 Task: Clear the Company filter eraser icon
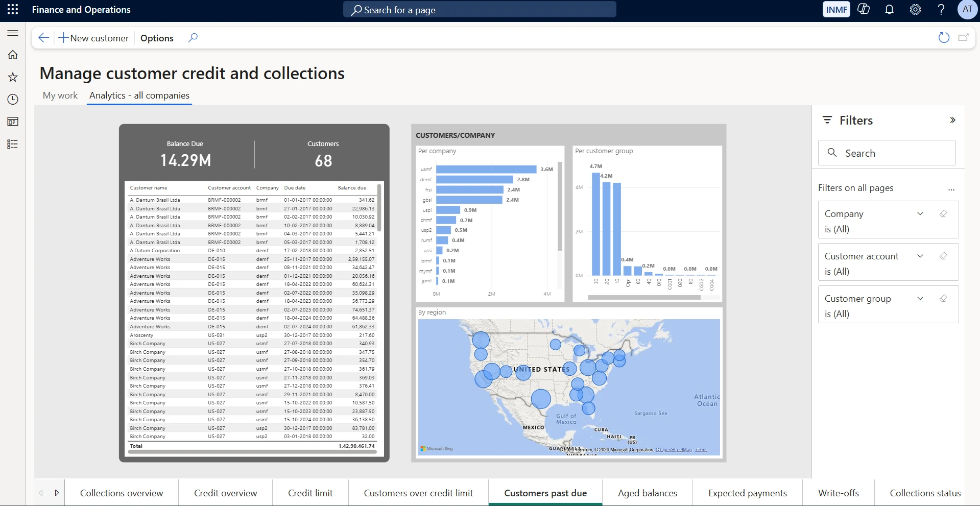pyautogui.click(x=943, y=213)
